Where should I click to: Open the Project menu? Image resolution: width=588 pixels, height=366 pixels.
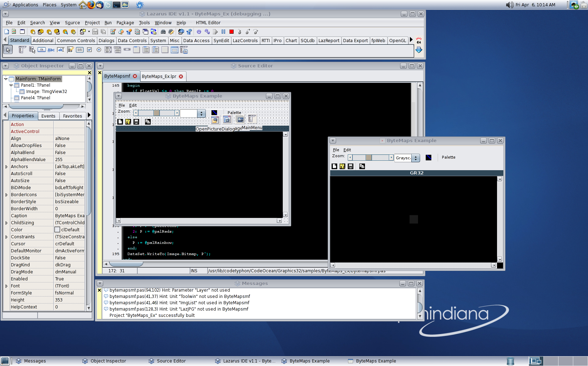point(92,23)
